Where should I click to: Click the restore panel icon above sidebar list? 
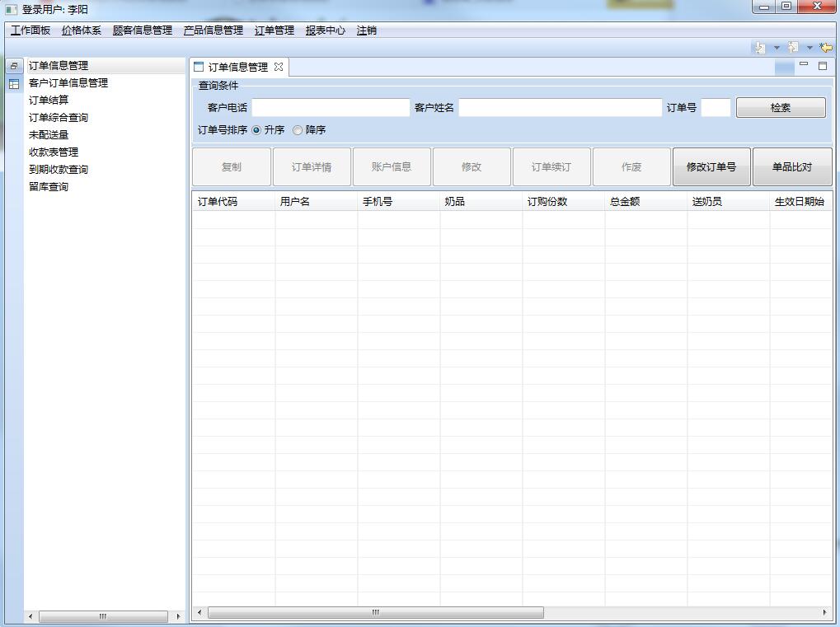pyautogui.click(x=13, y=64)
